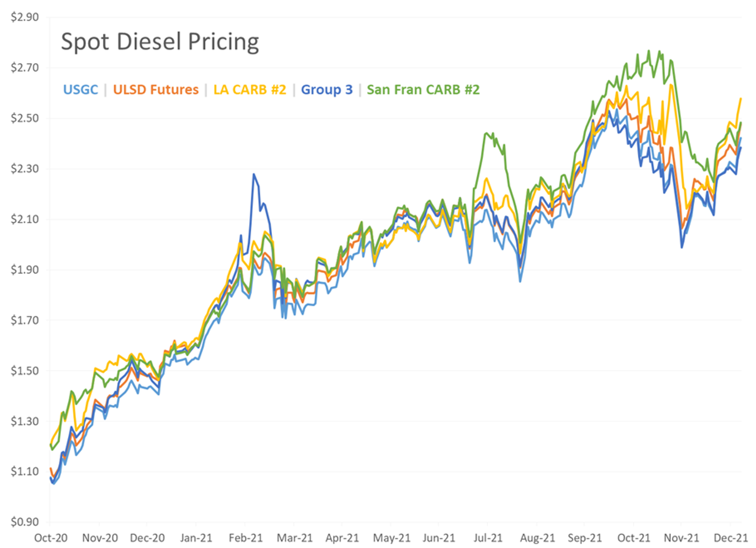Click the Nov-21 x-axis label
756x548 pixels.
tap(681, 538)
